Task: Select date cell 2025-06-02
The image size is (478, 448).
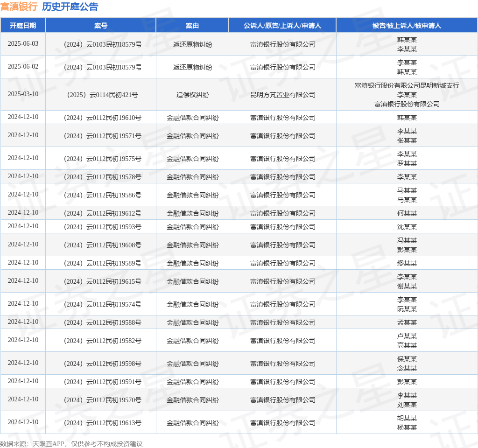Action: 23,66
